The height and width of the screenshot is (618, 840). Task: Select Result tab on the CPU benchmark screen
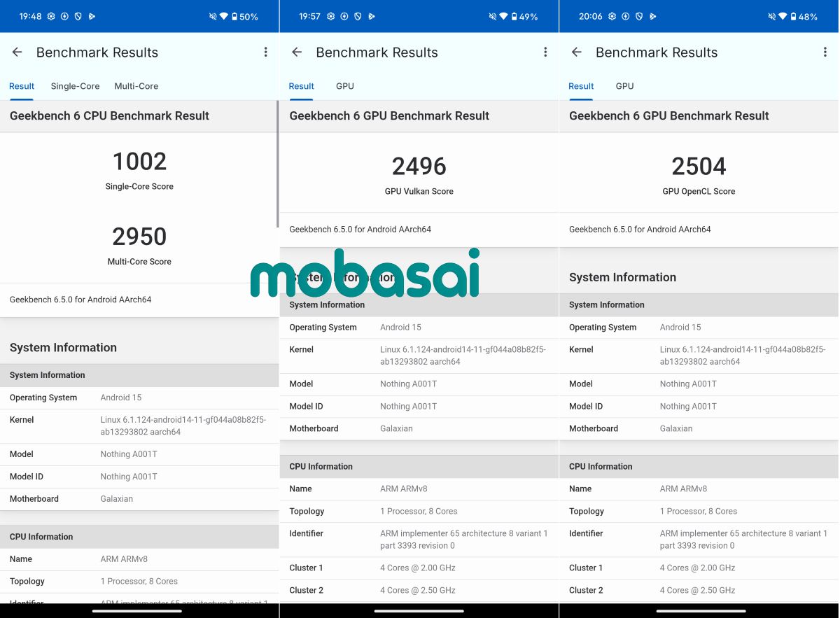(22, 86)
